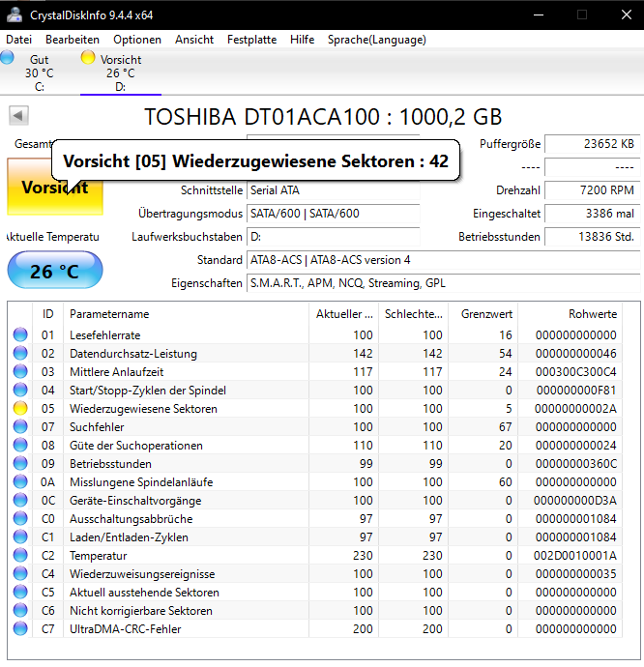
Task: Click status icon for Betriebsstunden row 09
Action: point(20,463)
